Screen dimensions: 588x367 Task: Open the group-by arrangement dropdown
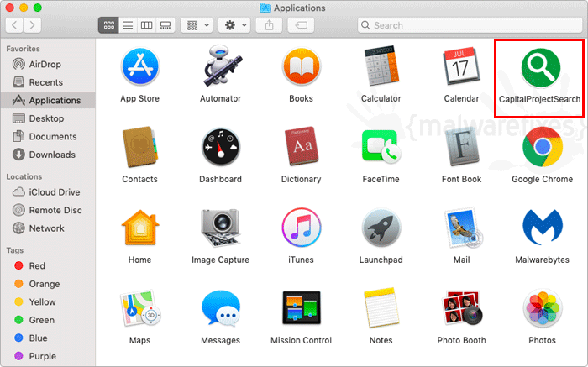tap(197, 25)
